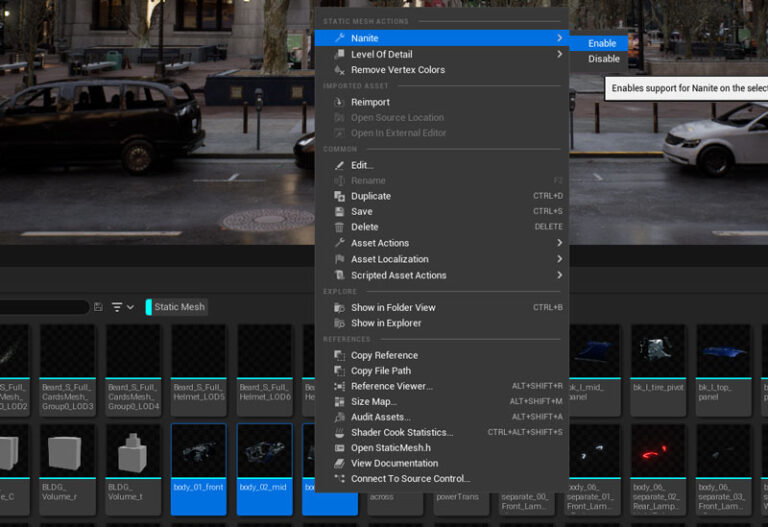The image size is (768, 527).
Task: Open the filter options dropdown
Action: [123, 307]
